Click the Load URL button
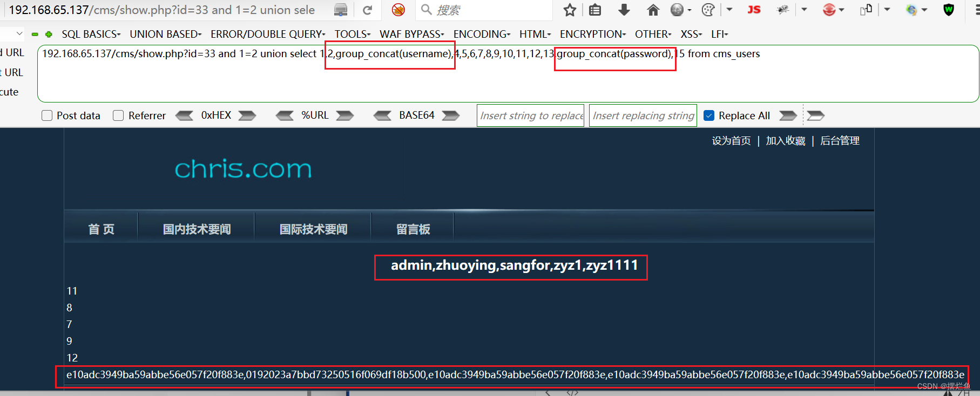This screenshot has height=396, width=980. click(12, 52)
